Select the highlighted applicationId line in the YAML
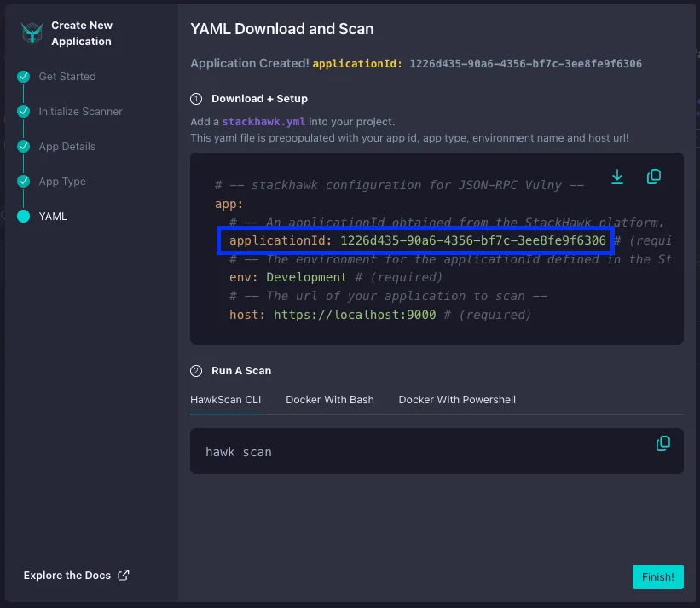Viewport: 700px width, 608px height. point(415,240)
